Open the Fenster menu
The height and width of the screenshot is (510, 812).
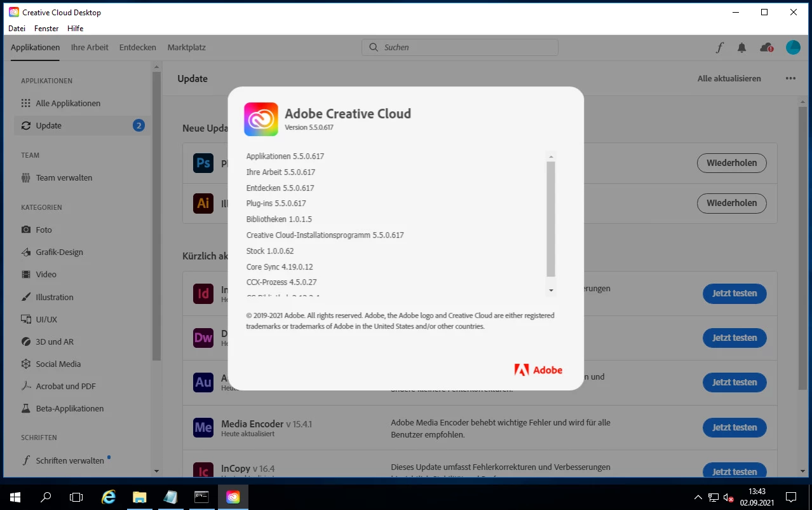coord(46,29)
